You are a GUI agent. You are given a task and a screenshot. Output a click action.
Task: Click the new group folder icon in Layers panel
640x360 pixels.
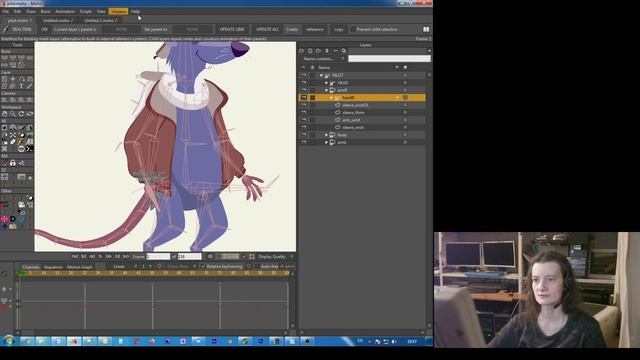(318, 51)
